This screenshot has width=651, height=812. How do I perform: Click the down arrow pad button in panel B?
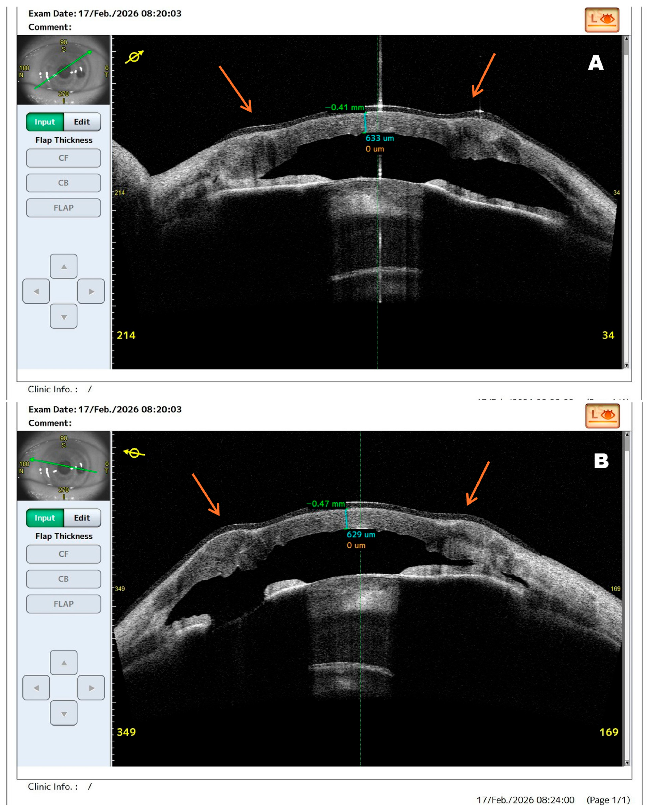point(64,713)
